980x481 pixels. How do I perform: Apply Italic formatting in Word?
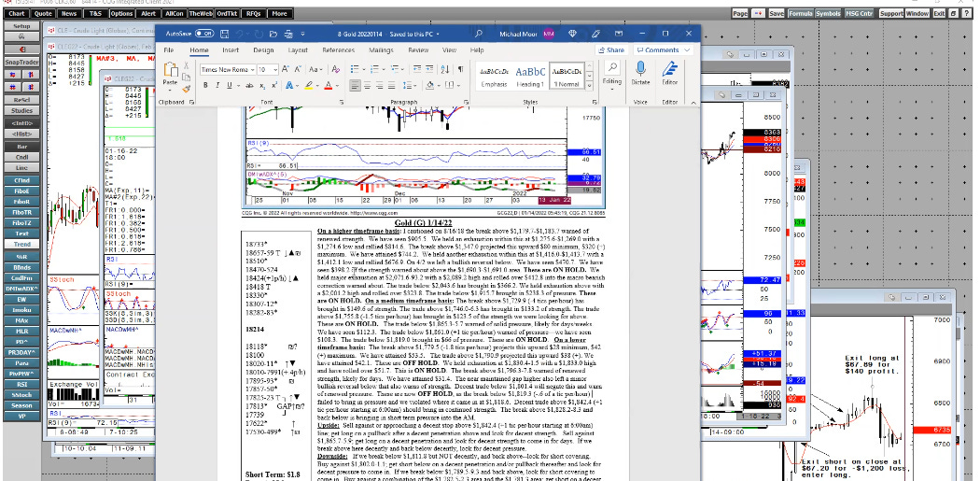pyautogui.click(x=217, y=86)
